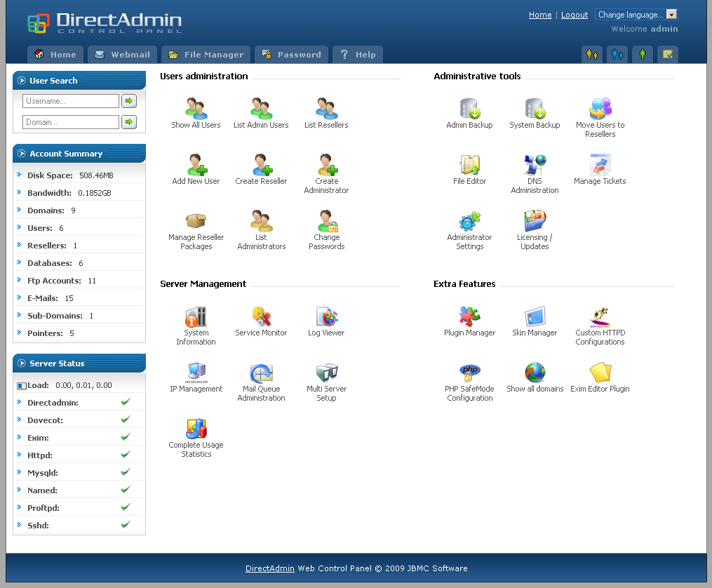
Task: Open Manage Reseller Packages
Action: [x=196, y=230]
